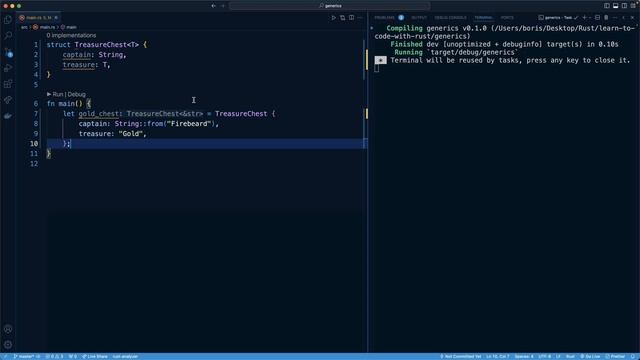The width and height of the screenshot is (640, 360).
Task: Toggle the bottom panel layout icon
Action: [616, 6]
